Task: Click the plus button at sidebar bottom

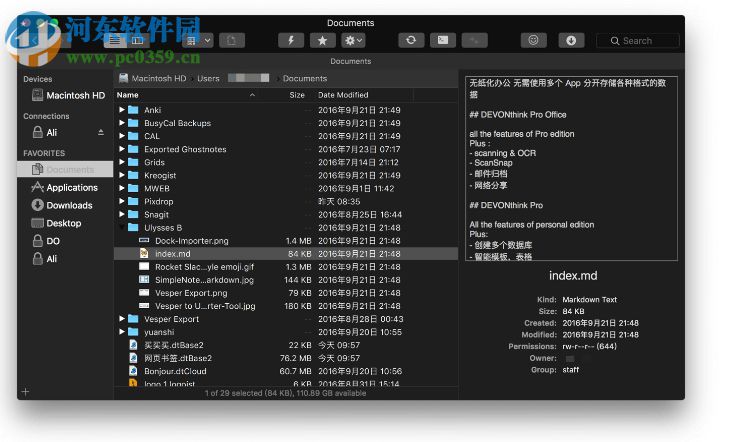Action: click(x=25, y=392)
